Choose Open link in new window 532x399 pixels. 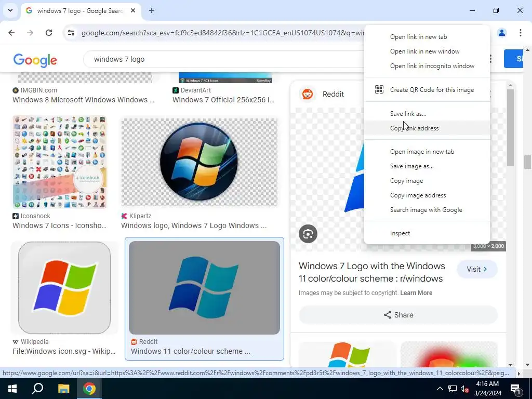[427, 51]
